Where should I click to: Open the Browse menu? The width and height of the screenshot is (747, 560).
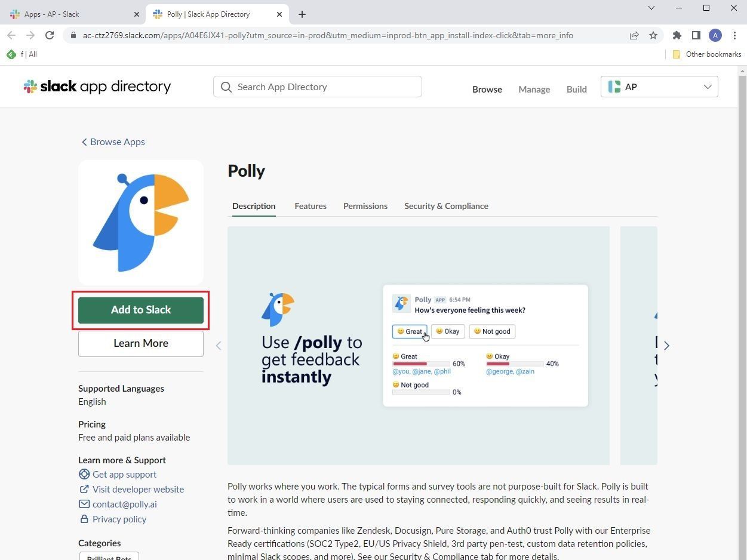487,89
